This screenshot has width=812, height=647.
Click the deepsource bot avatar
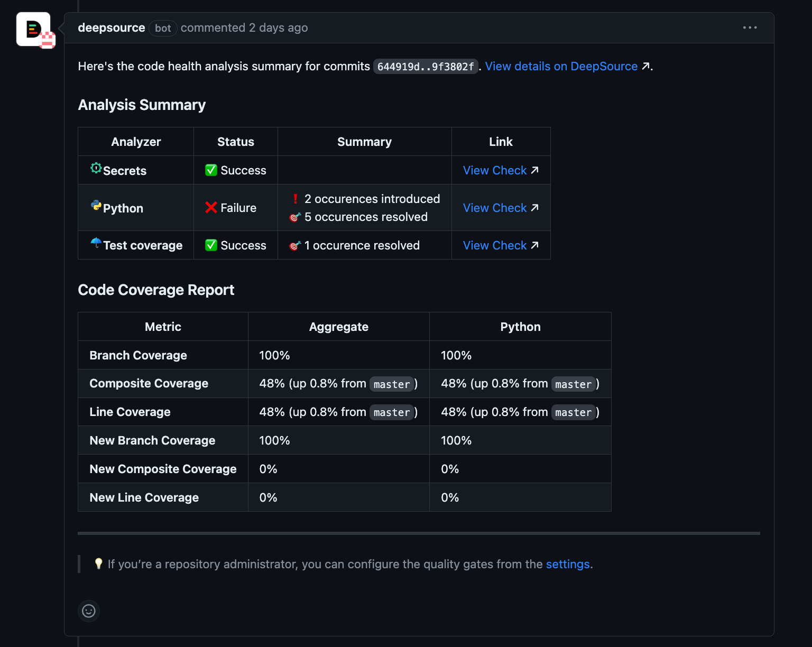(33, 29)
